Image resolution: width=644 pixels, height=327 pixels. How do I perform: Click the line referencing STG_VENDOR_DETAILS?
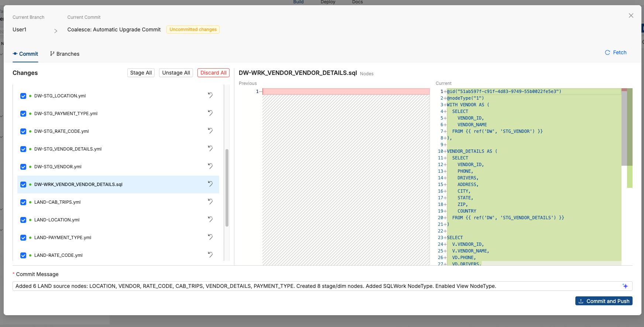tap(508, 218)
